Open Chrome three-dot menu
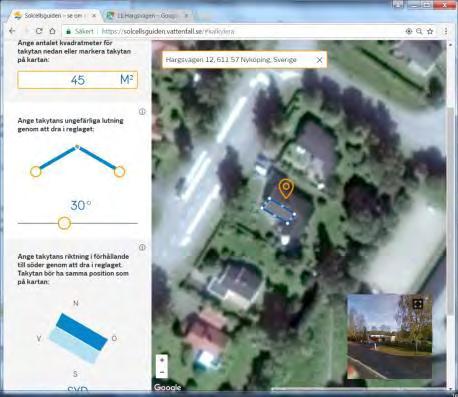The width and height of the screenshot is (458, 397). (446, 31)
